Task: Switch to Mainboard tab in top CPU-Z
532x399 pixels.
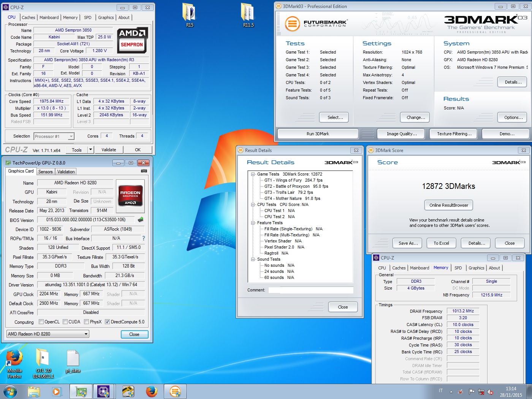Action: [x=49, y=17]
